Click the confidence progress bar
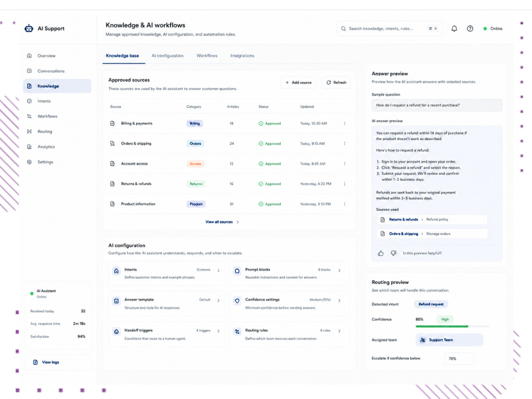 click(x=452, y=327)
